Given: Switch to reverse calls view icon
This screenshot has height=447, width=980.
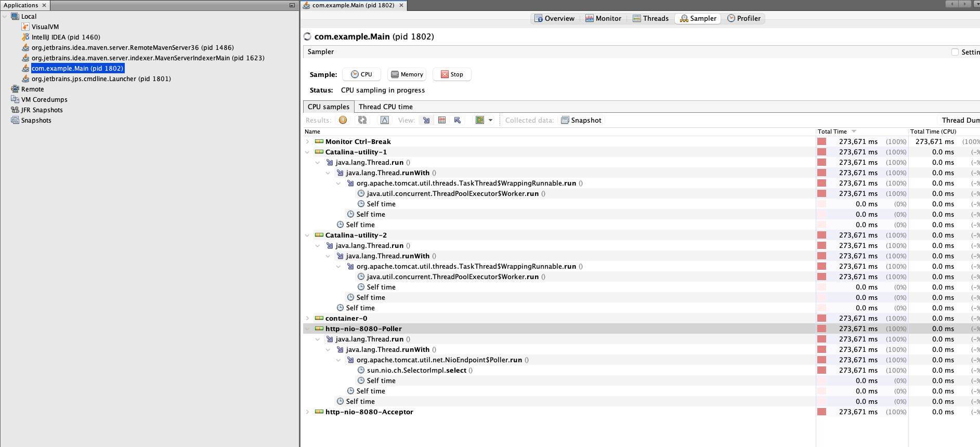Looking at the screenshot, I should coord(458,120).
